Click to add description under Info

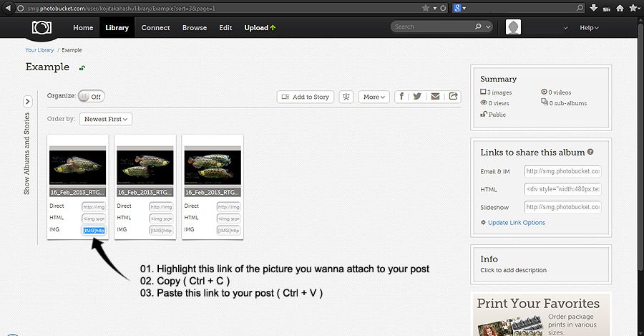pyautogui.click(x=513, y=270)
